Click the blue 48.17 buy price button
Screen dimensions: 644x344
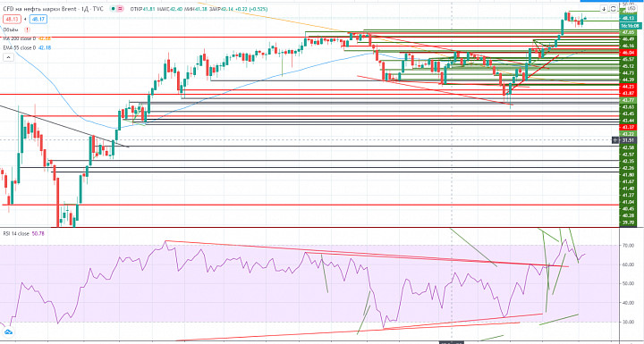38,19
